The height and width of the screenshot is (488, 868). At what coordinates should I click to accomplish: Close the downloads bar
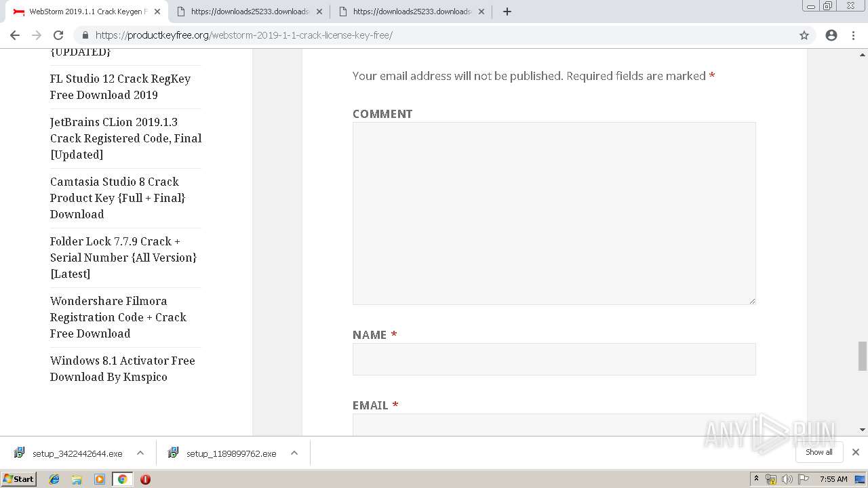[x=856, y=452]
